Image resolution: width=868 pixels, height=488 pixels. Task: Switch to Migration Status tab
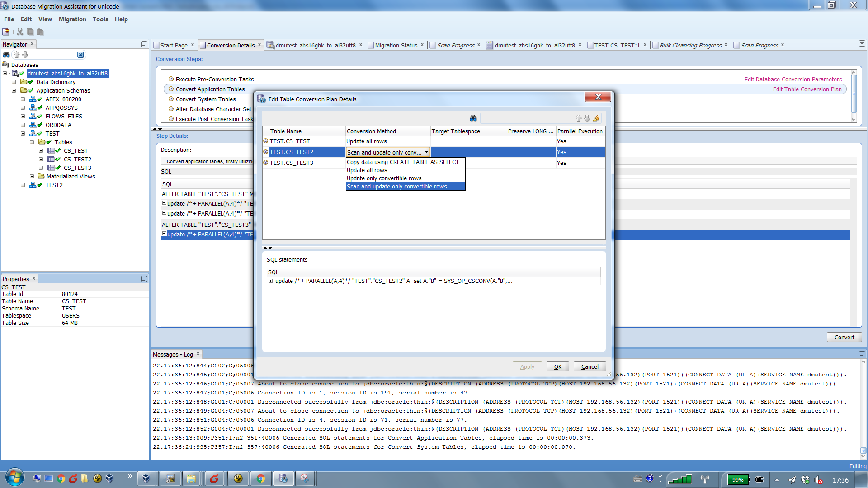tap(396, 45)
